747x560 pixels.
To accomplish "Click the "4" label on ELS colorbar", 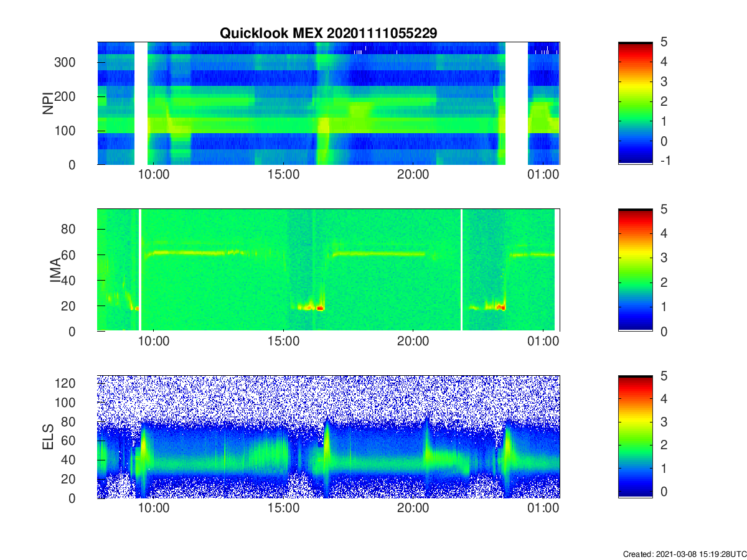I will tap(664, 399).
